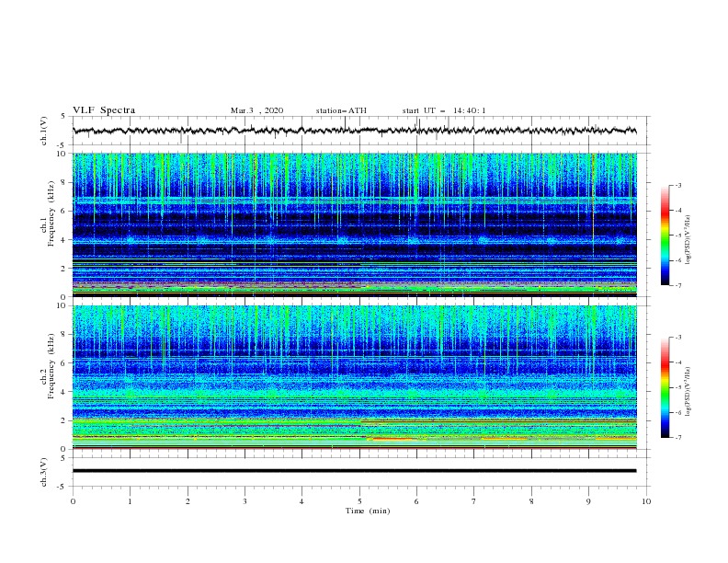This screenshot has width=728, height=563.
Task: Click the "7" tick on the time axis
Action: pos(474,501)
